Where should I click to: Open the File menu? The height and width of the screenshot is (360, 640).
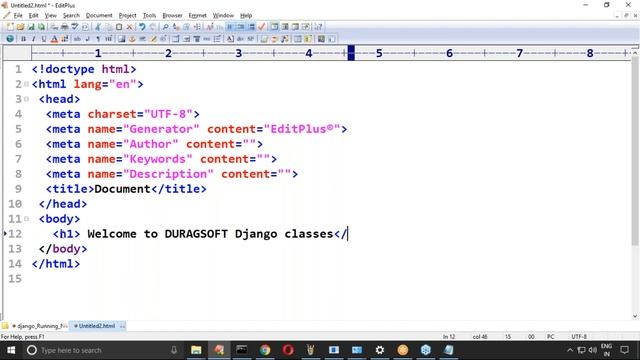[x=18, y=16]
